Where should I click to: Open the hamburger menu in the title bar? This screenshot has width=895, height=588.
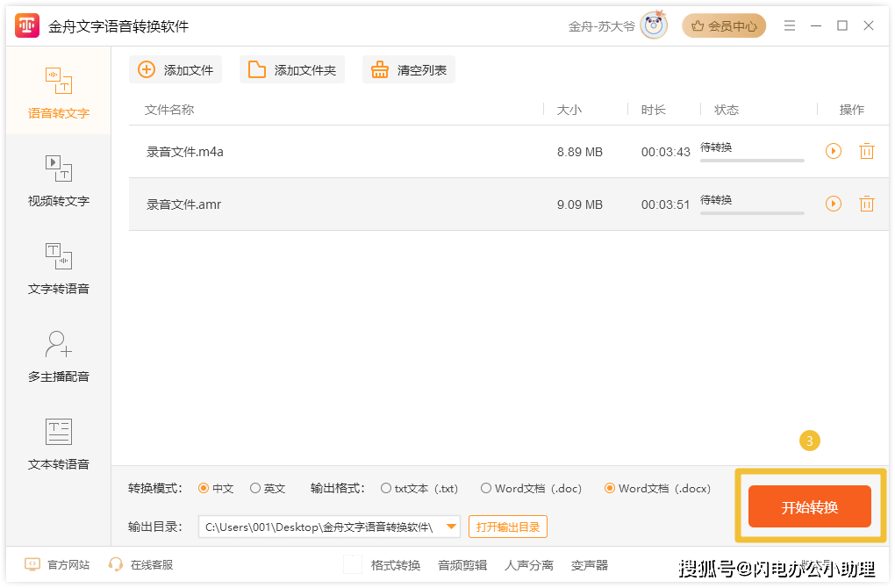(790, 25)
